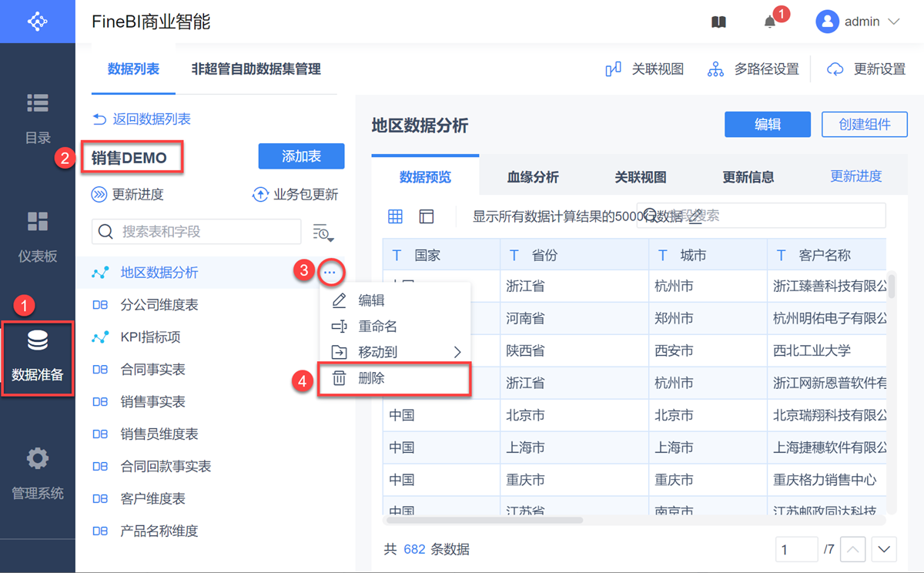Click the blue 编辑 button

point(767,125)
